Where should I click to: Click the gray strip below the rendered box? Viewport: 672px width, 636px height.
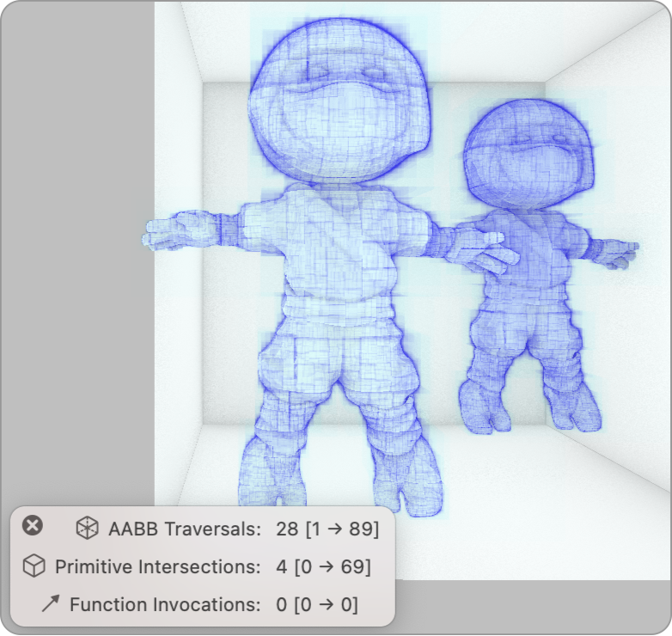coord(533,606)
